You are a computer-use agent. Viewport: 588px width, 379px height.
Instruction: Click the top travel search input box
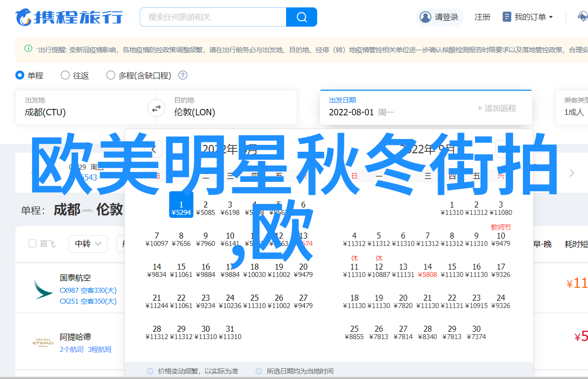coord(213,17)
